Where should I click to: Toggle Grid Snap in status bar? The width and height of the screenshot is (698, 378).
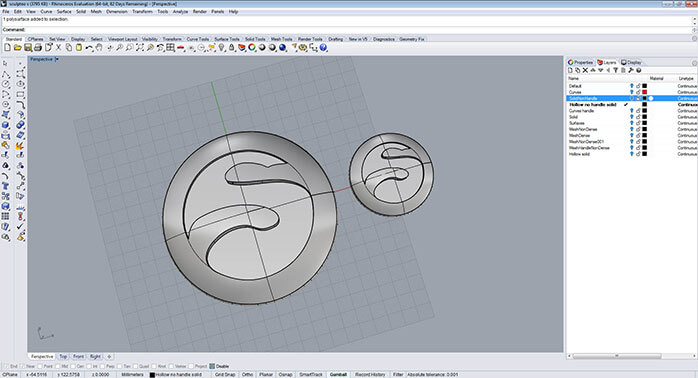(x=225, y=374)
